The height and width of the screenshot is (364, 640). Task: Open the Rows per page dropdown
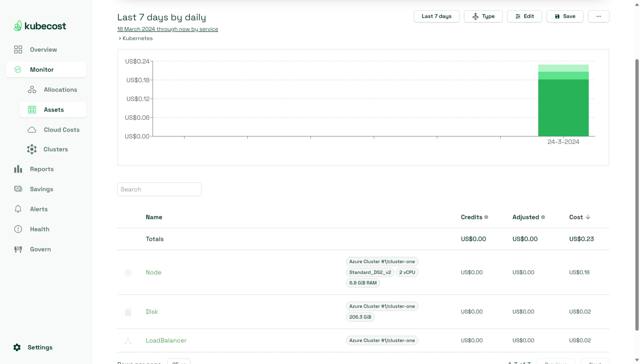[179, 362]
